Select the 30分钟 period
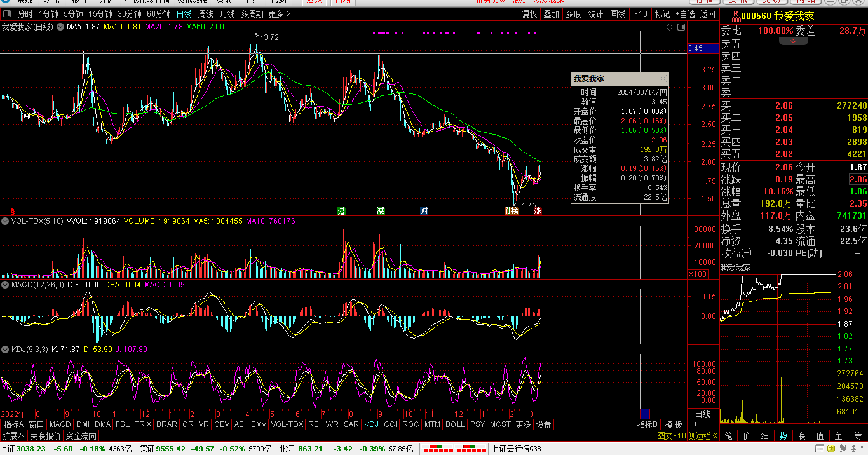 pos(130,14)
